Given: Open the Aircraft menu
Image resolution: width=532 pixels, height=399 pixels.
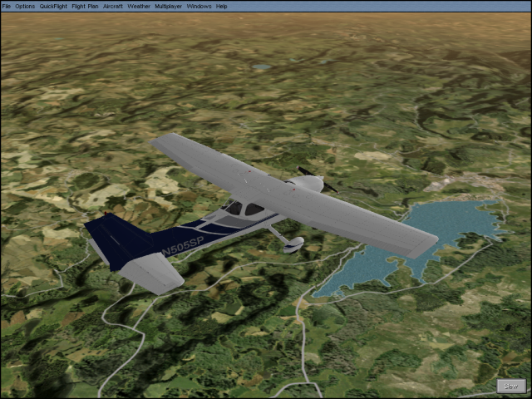Looking at the screenshot, I should 112,6.
